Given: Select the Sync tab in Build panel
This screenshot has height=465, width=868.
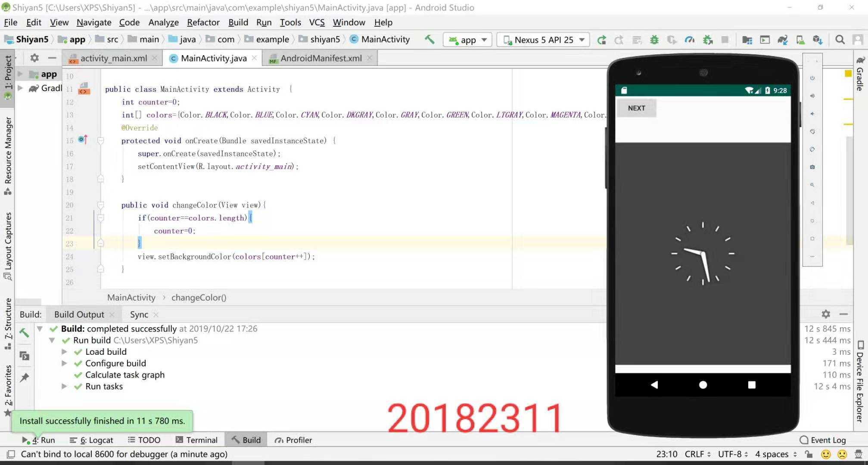Looking at the screenshot, I should pyautogui.click(x=139, y=314).
